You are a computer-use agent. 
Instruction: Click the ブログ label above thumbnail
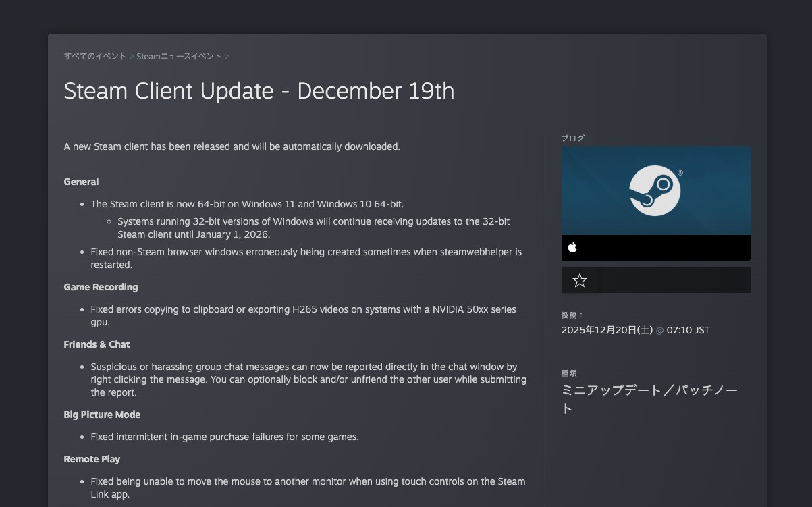pyautogui.click(x=573, y=138)
